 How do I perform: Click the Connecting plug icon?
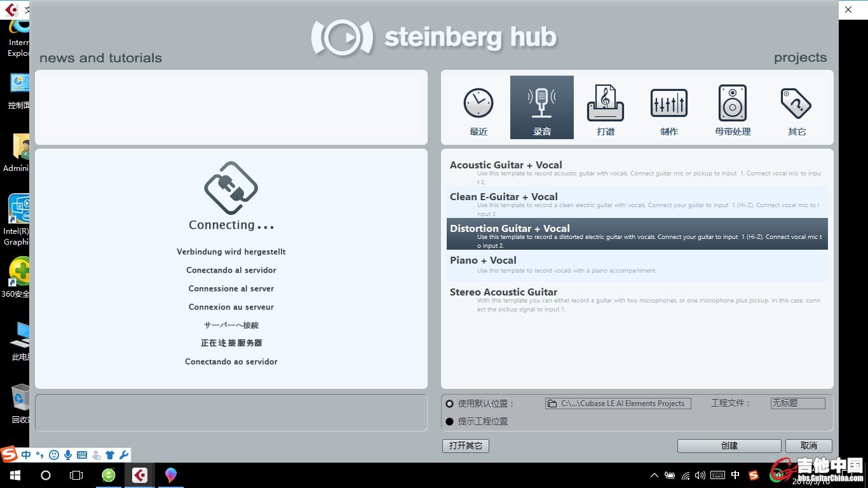click(x=231, y=188)
